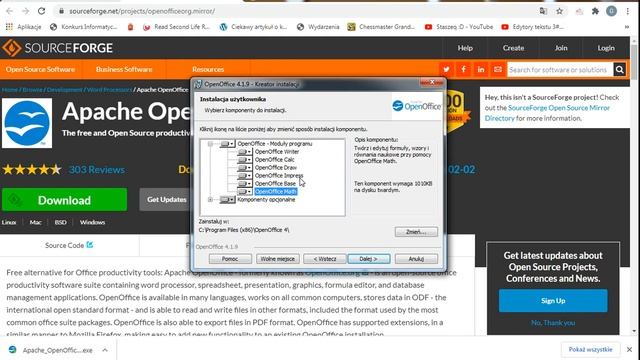Close the OpenOffice installer window

432,82
